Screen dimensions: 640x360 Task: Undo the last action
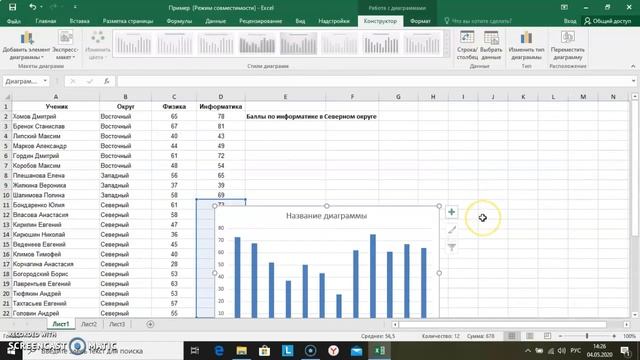33,7
